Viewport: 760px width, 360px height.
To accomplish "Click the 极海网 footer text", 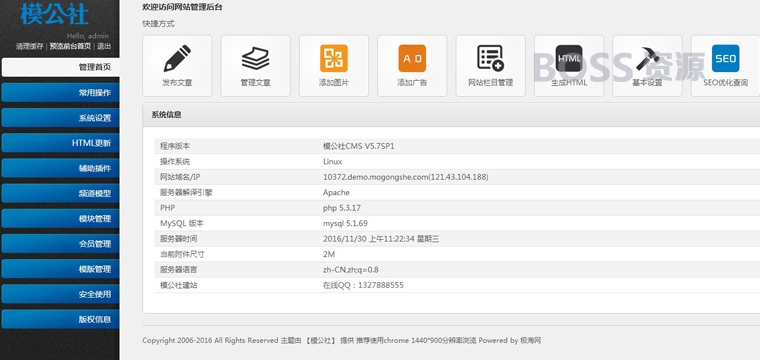I will [x=531, y=341].
